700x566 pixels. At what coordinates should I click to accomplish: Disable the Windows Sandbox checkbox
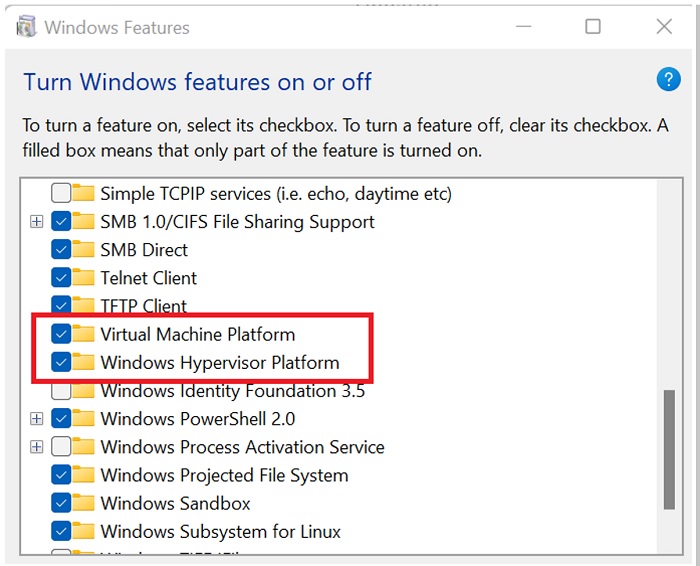pos(61,503)
